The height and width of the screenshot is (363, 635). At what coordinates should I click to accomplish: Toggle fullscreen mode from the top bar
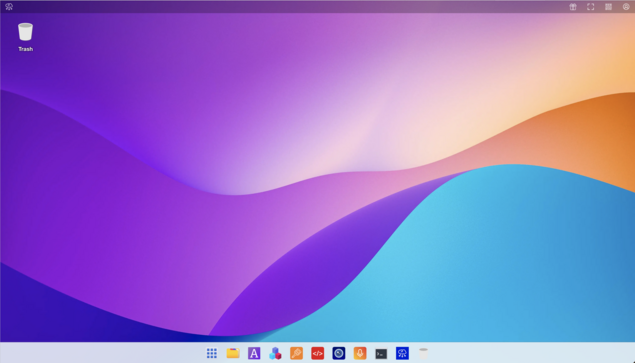tap(590, 6)
